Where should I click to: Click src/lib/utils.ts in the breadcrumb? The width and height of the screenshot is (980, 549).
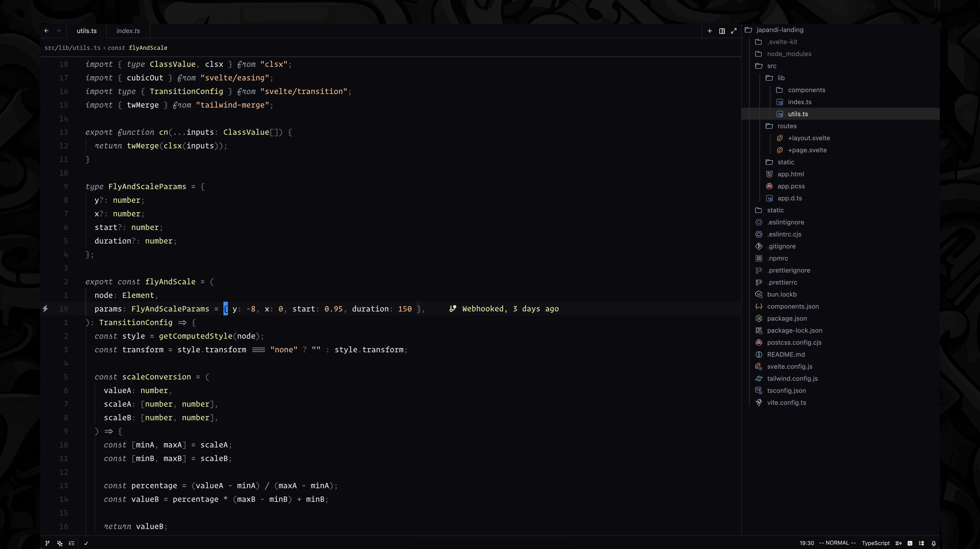73,48
